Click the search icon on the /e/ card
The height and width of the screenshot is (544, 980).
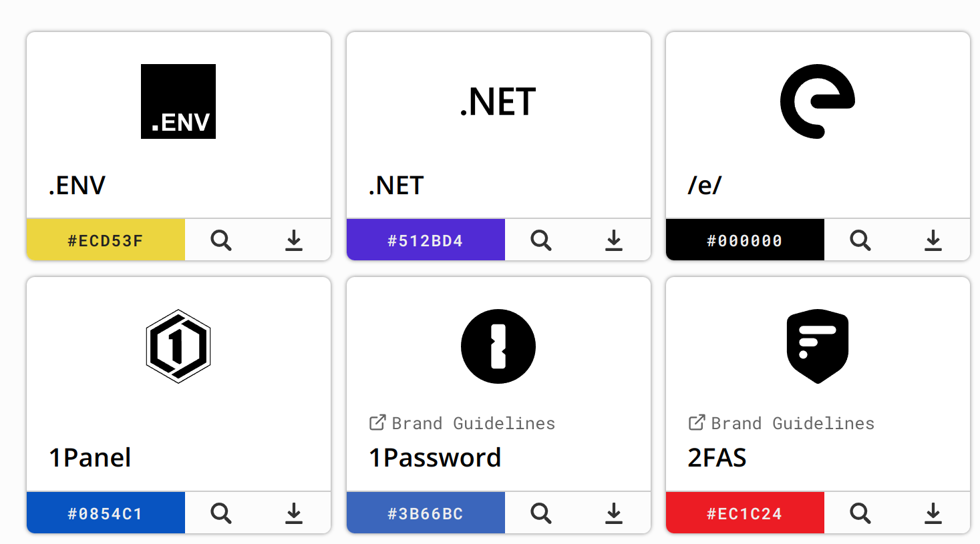860,240
